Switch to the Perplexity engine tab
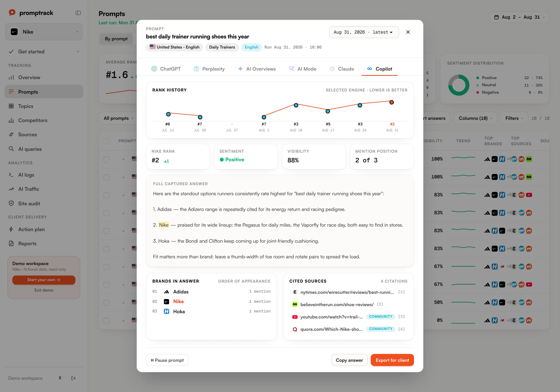 [209, 69]
